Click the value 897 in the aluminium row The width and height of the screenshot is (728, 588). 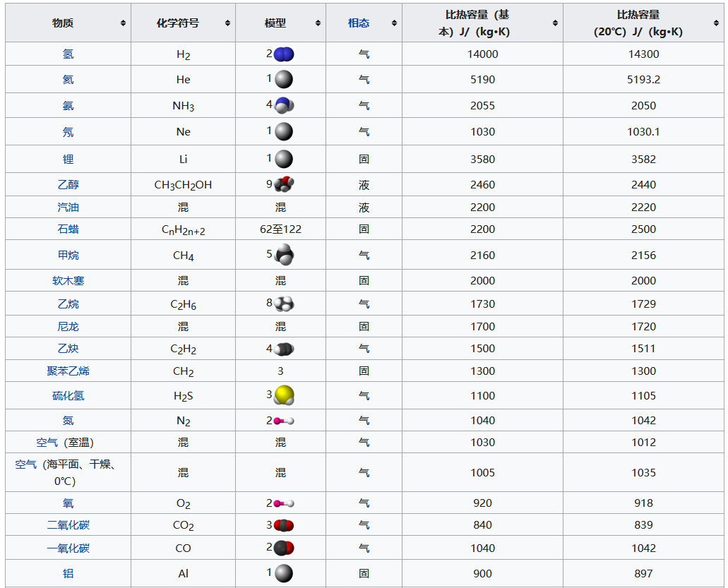click(x=643, y=573)
